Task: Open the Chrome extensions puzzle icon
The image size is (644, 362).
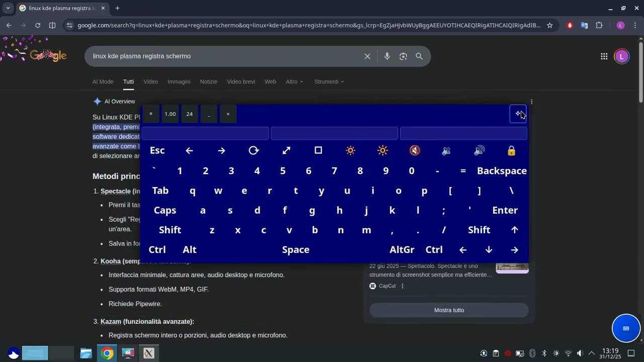Action: 599,25
